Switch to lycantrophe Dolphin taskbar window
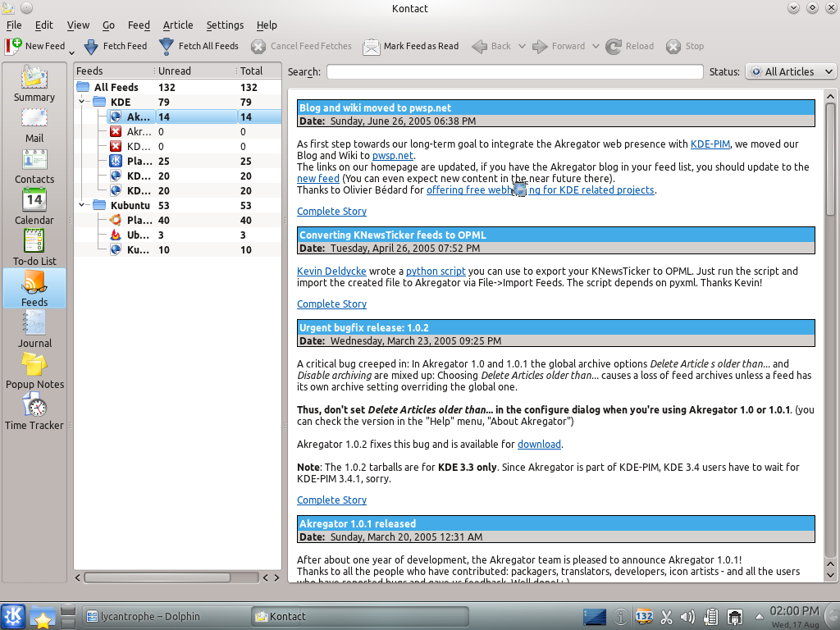The height and width of the screenshot is (630, 840). [166, 617]
